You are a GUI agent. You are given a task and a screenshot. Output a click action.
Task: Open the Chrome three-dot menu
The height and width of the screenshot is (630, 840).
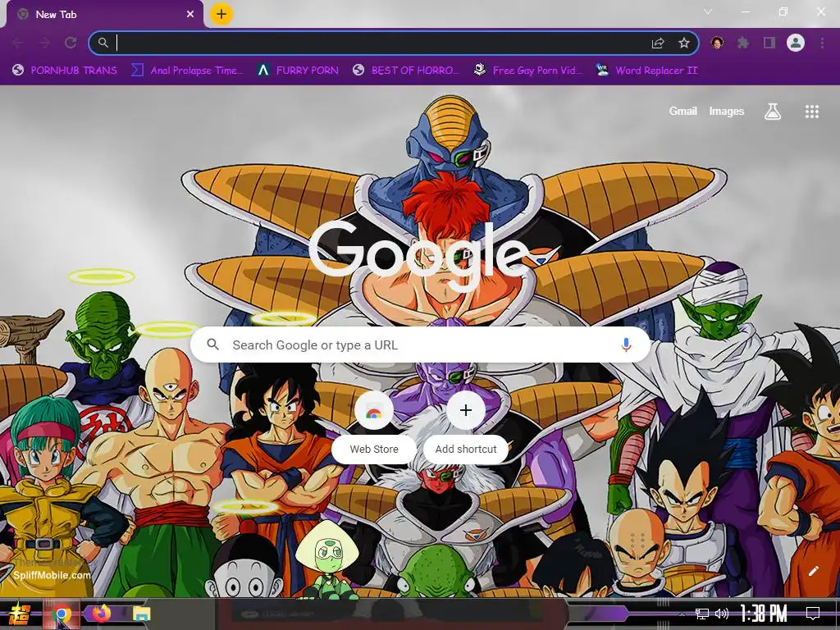[822, 43]
